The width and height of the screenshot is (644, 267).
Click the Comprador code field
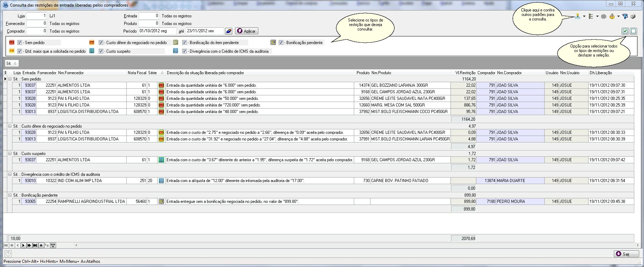point(36,31)
